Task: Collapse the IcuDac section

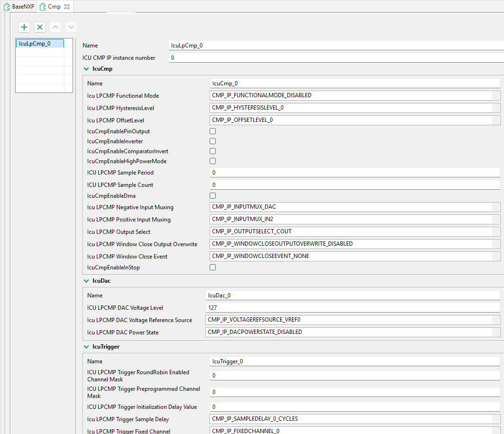Action: pos(86,281)
